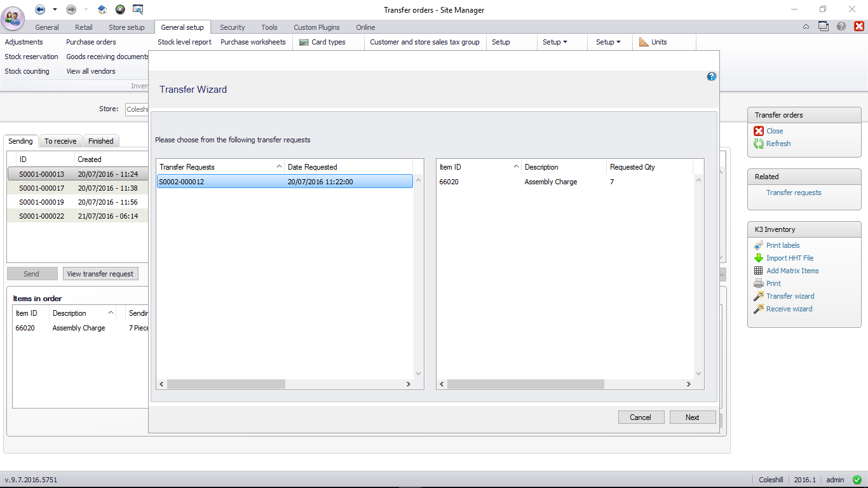
Task: Open back history dropdown arrow
Action: pos(55,10)
